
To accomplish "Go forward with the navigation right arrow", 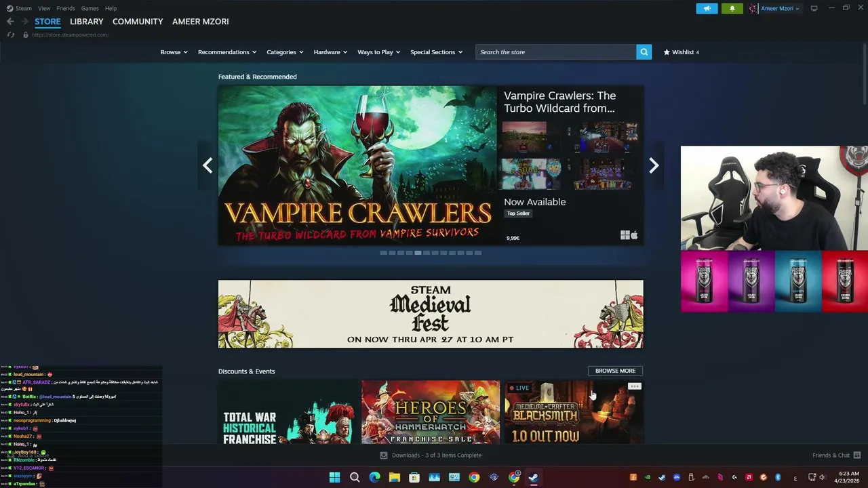I will (25, 21).
